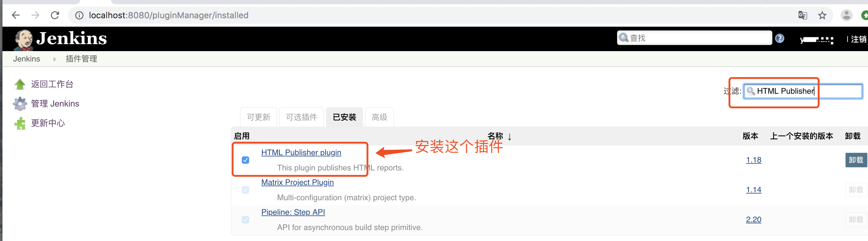Viewport: 868px width, 241px height.
Task: Click 卸载 button for Matrix Project Plugin
Action: pos(856,190)
